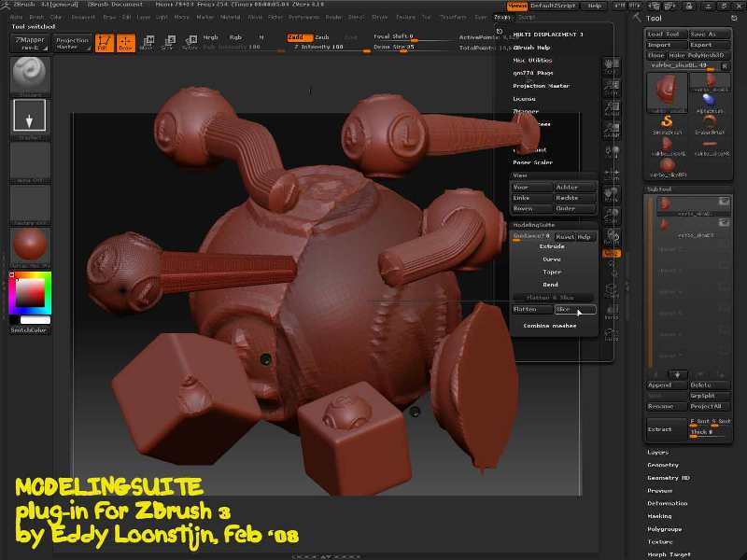Expand the ZBrush Help section
Viewport: 747px width, 560px height.
click(531, 48)
